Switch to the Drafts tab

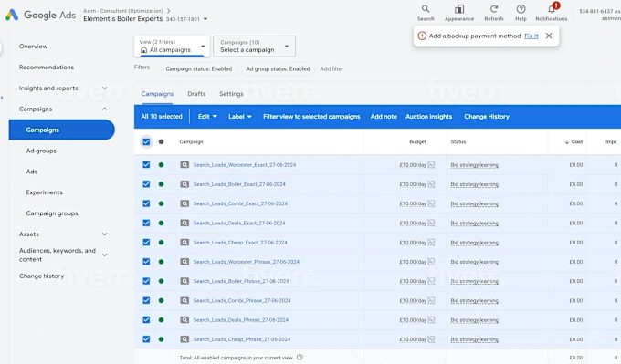(196, 94)
